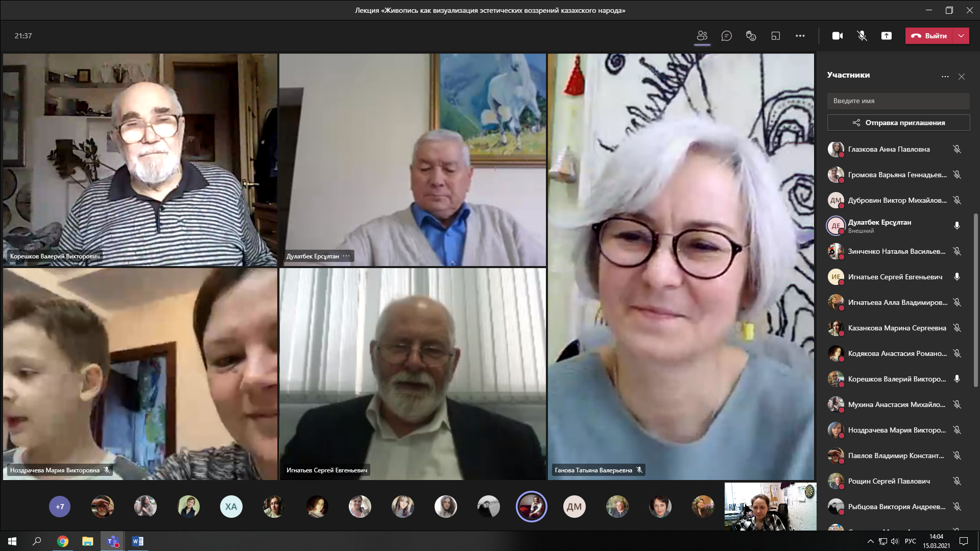
Task: Toggle microphone for Дулатбек Ерсұлтан in list
Action: 957,226
